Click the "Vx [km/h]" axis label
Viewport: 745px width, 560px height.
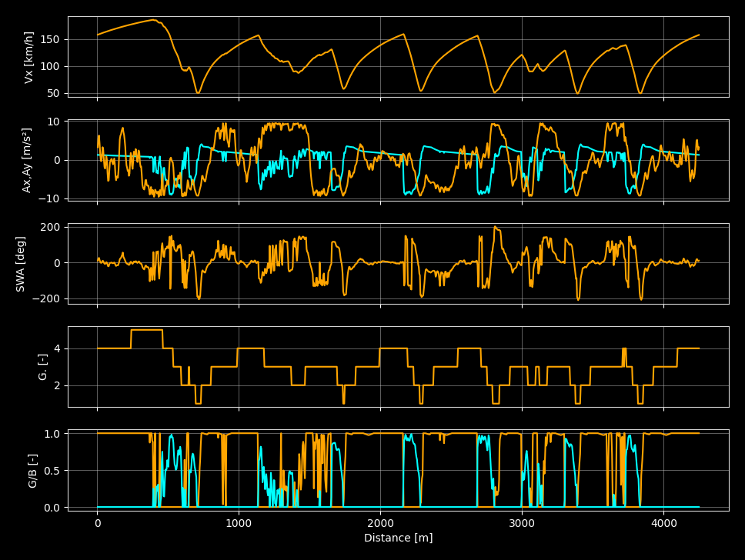(29, 58)
